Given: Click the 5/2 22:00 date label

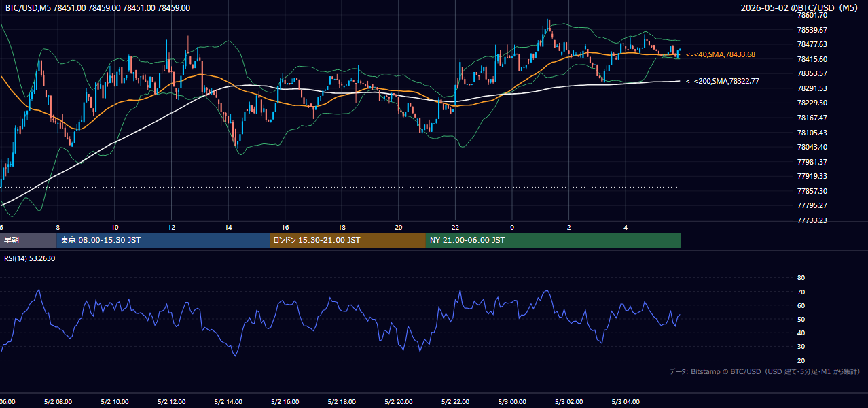Looking at the screenshot, I should pyautogui.click(x=455, y=402).
